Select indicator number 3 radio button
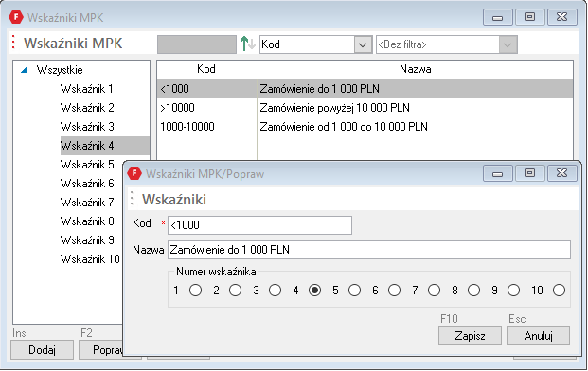This screenshot has width=588, height=371. click(275, 290)
